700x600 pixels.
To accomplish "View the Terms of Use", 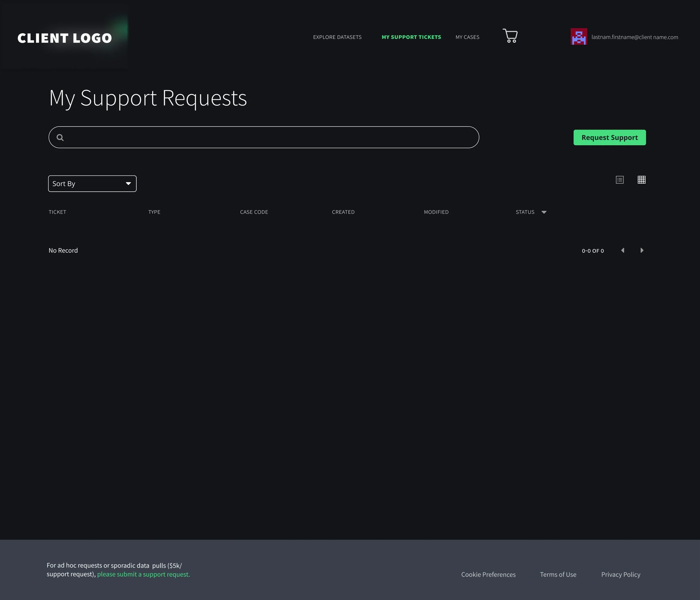I will [558, 575].
